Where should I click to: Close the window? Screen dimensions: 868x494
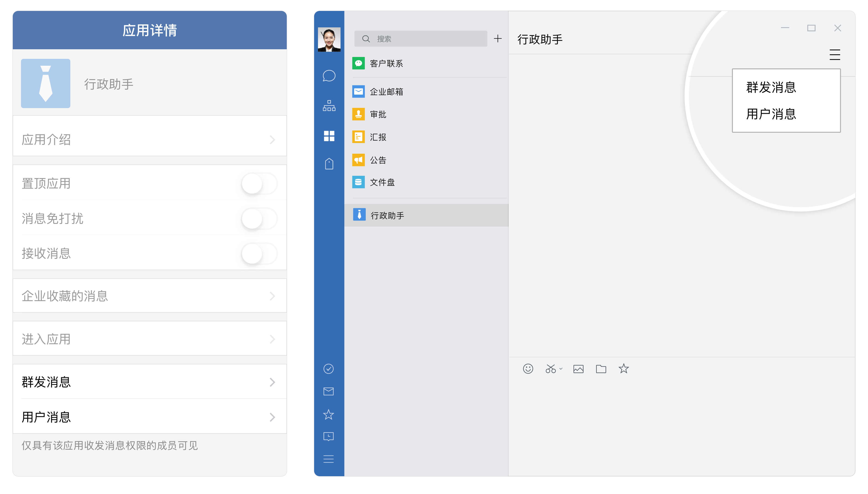click(837, 28)
